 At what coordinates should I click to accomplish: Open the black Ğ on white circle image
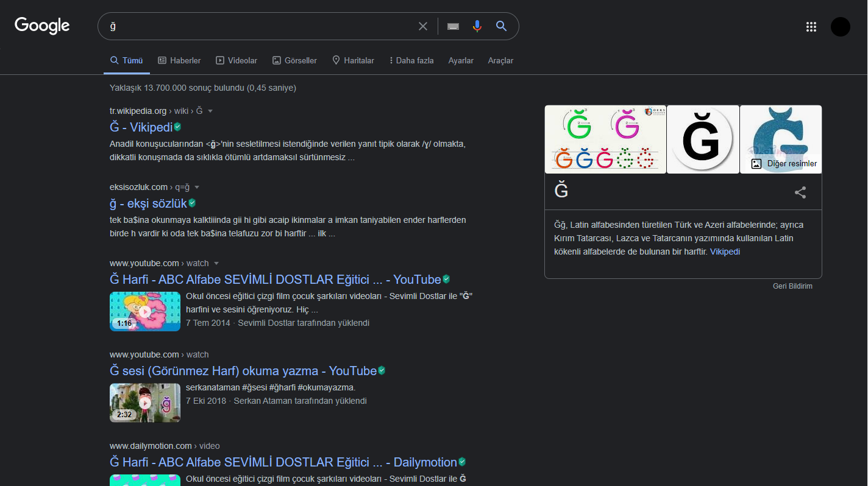703,139
